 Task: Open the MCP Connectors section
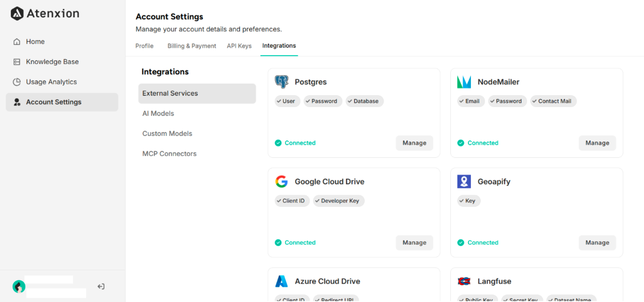[169, 153]
